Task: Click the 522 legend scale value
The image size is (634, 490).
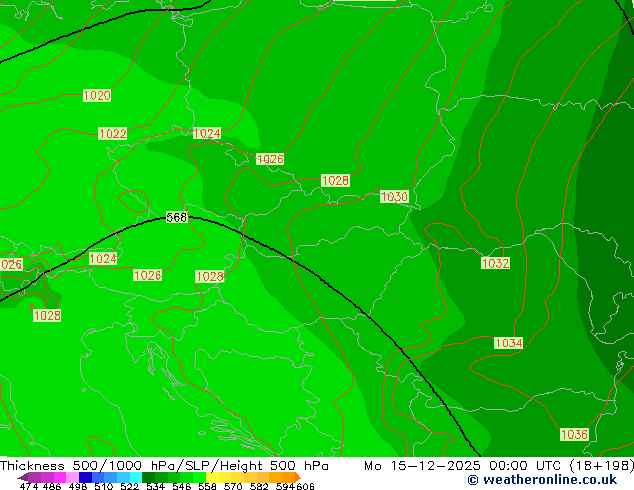Action: click(x=129, y=486)
